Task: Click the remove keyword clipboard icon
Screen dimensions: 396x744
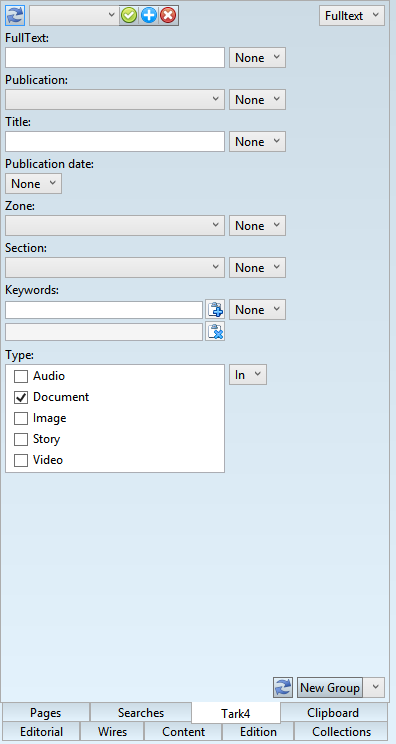Action: click(215, 331)
